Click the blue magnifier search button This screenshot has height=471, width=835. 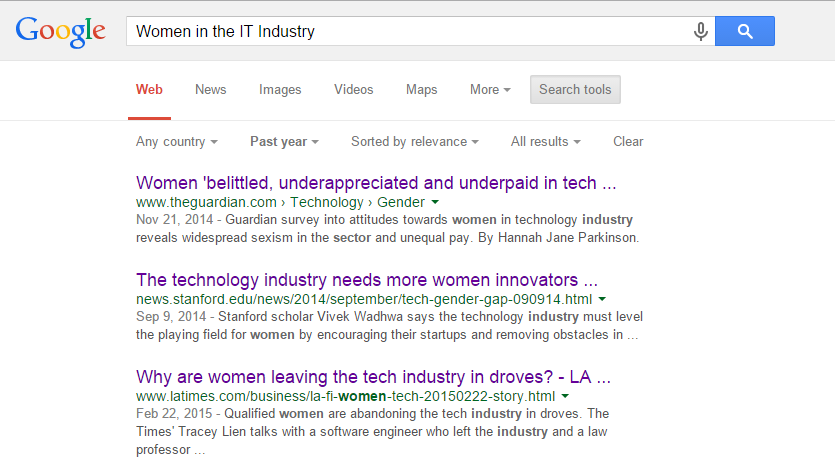pyautogui.click(x=744, y=31)
